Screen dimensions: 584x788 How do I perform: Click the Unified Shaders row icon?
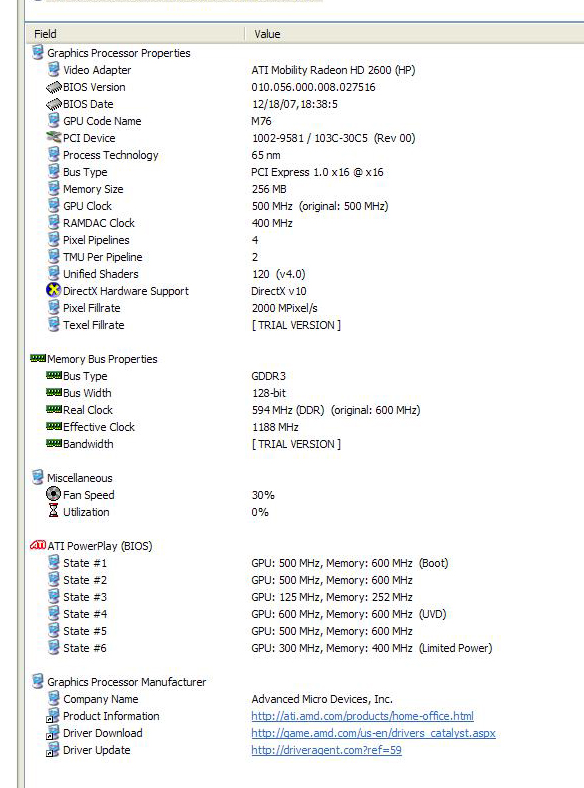(54, 273)
